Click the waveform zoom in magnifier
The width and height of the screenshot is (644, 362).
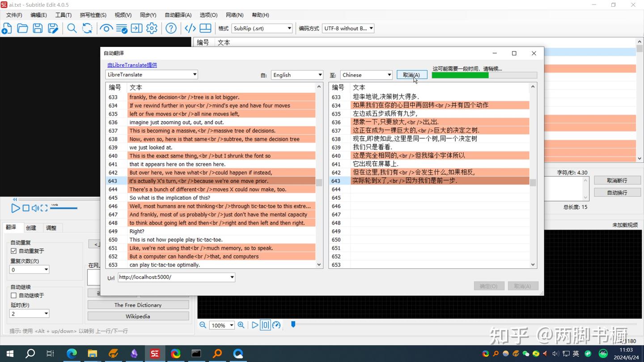coord(241,325)
